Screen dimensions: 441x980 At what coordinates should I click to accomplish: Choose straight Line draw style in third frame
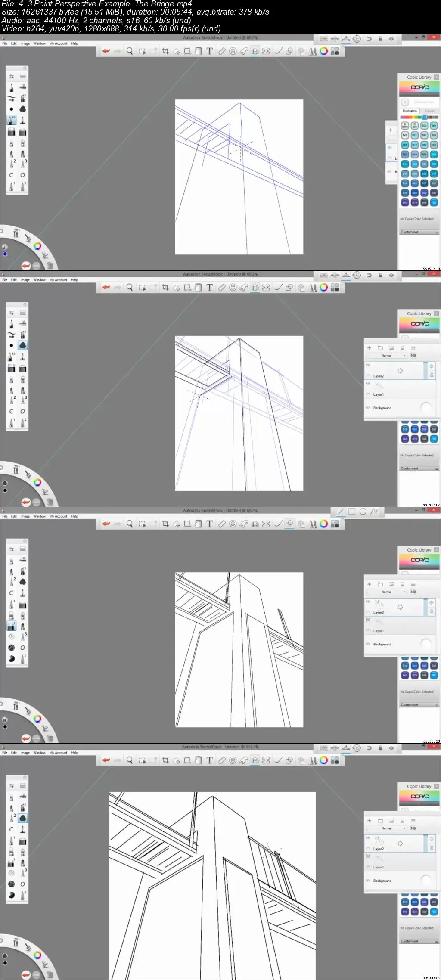(341, 512)
